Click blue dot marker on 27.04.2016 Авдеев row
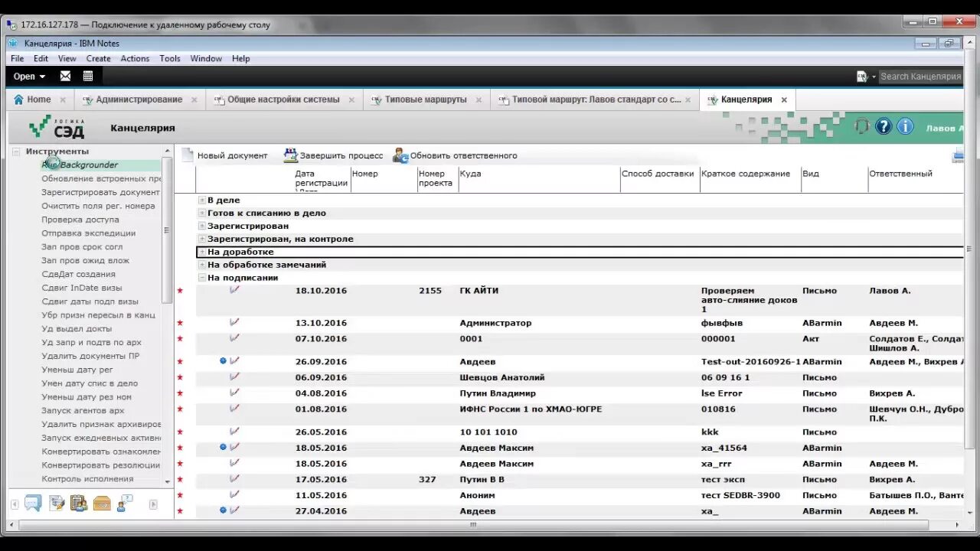 pyautogui.click(x=223, y=510)
